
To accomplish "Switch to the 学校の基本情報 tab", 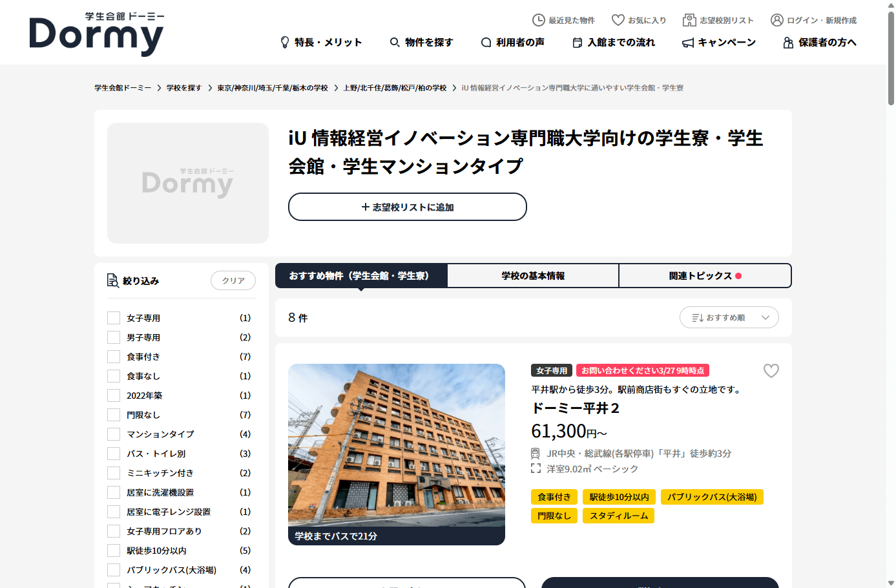I will (533, 276).
